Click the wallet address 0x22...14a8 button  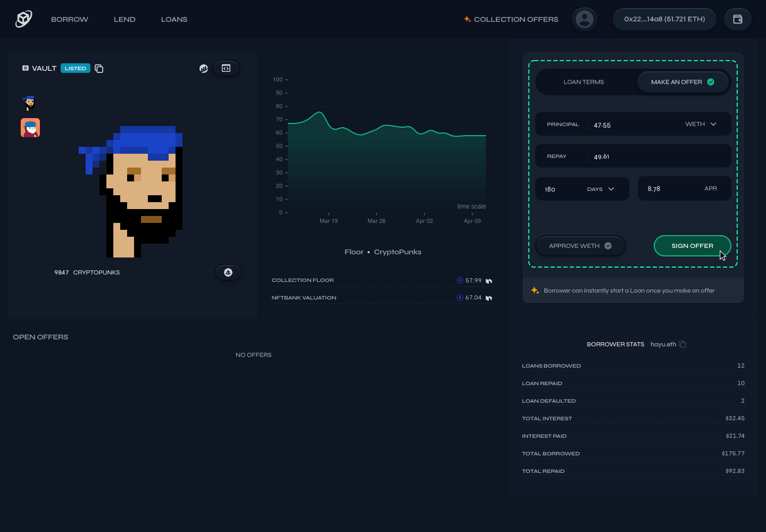pyautogui.click(x=664, y=19)
